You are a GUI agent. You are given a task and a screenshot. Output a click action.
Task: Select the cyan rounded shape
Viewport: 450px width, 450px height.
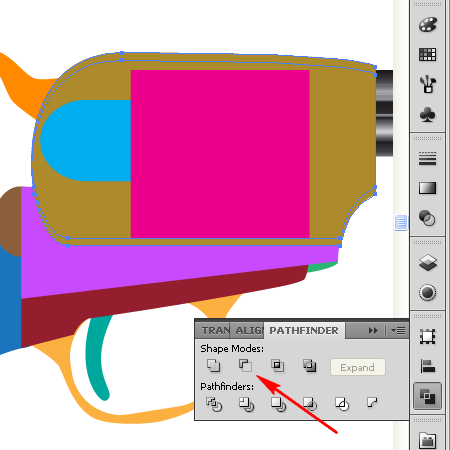(x=85, y=141)
